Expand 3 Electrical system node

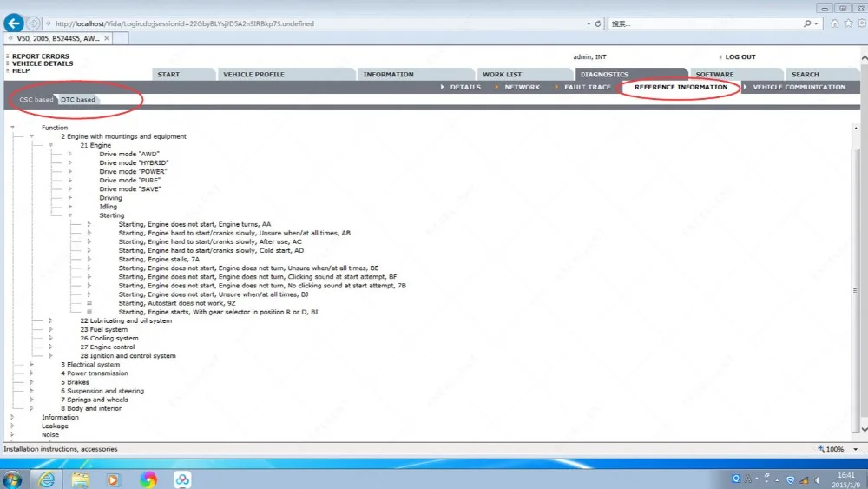[31, 365]
